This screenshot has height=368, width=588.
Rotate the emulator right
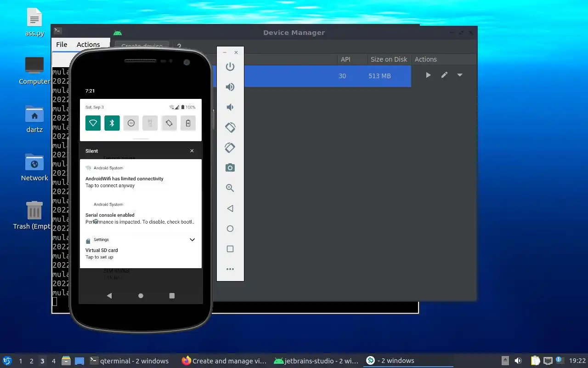coord(230,148)
